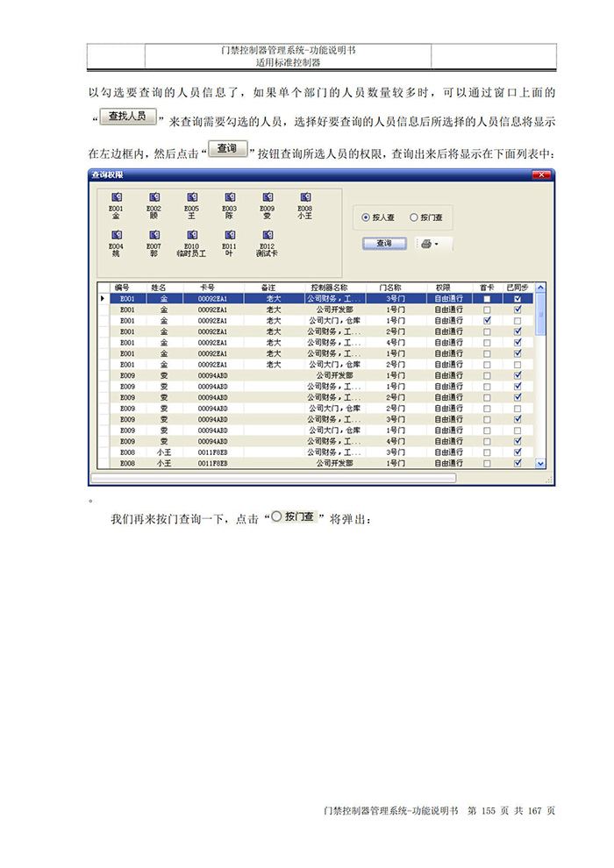This screenshot has height=868, width=614.
Task: Click the 权限 column header
Action: click(443, 288)
